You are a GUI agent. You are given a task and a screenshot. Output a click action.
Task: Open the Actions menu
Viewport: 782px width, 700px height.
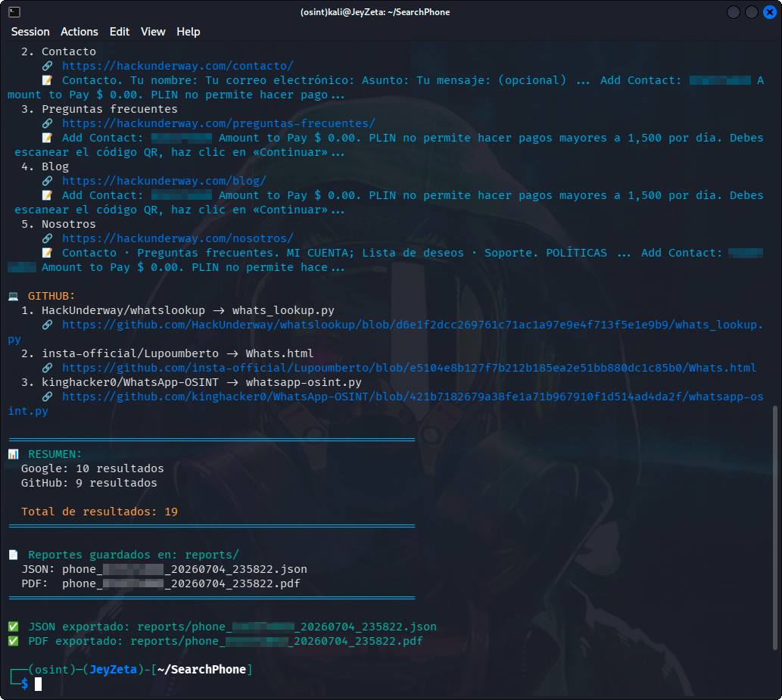(x=79, y=32)
